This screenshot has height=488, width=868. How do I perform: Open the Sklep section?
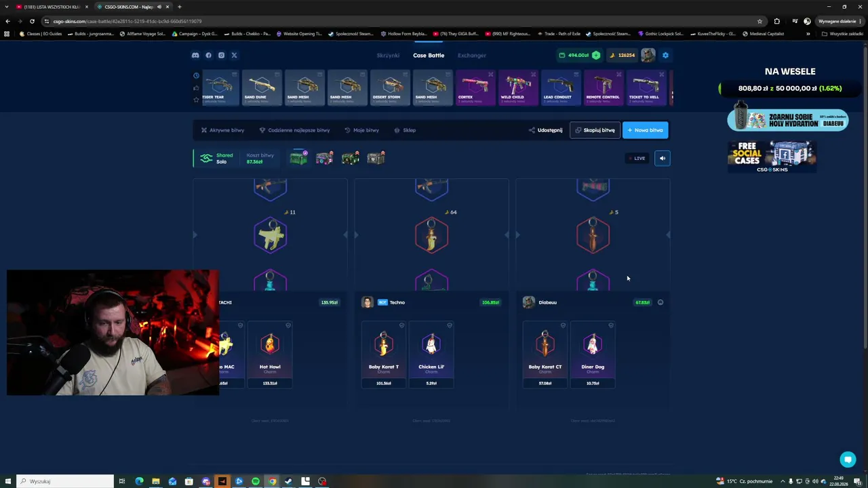click(x=405, y=130)
